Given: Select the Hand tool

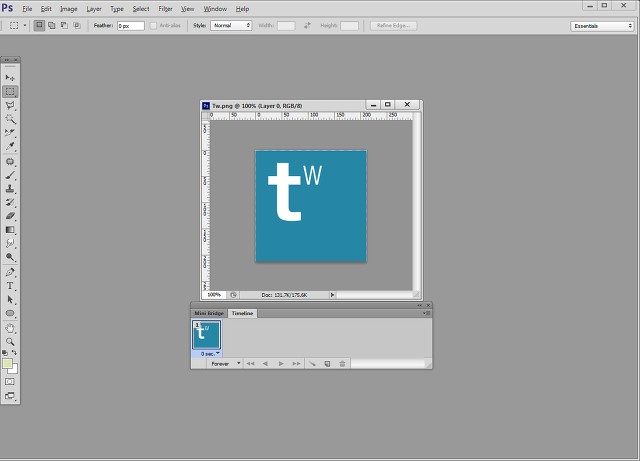Looking at the screenshot, I should (10, 328).
